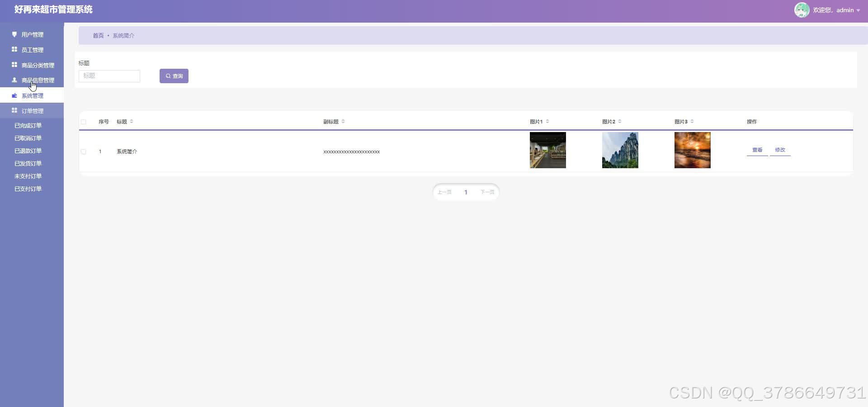The width and height of the screenshot is (868, 407).
Task: Click the xxxxxxxx subtitle cell
Action: point(351,151)
